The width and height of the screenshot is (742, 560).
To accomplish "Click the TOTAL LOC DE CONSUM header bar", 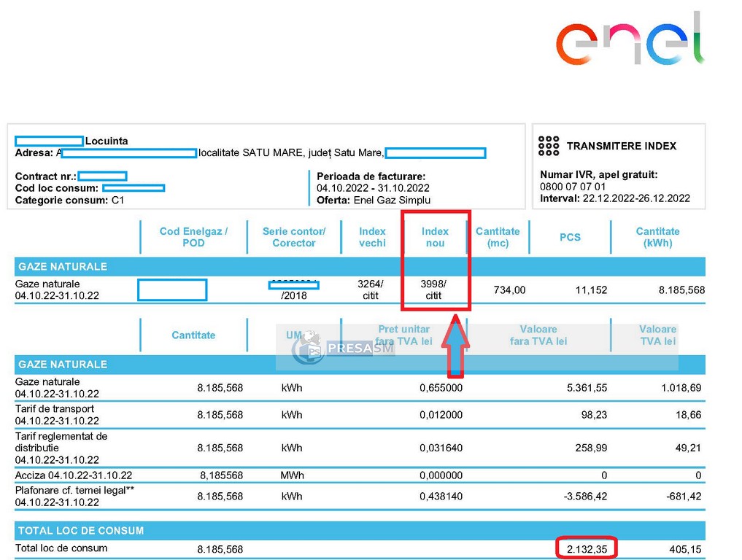I will click(360, 530).
